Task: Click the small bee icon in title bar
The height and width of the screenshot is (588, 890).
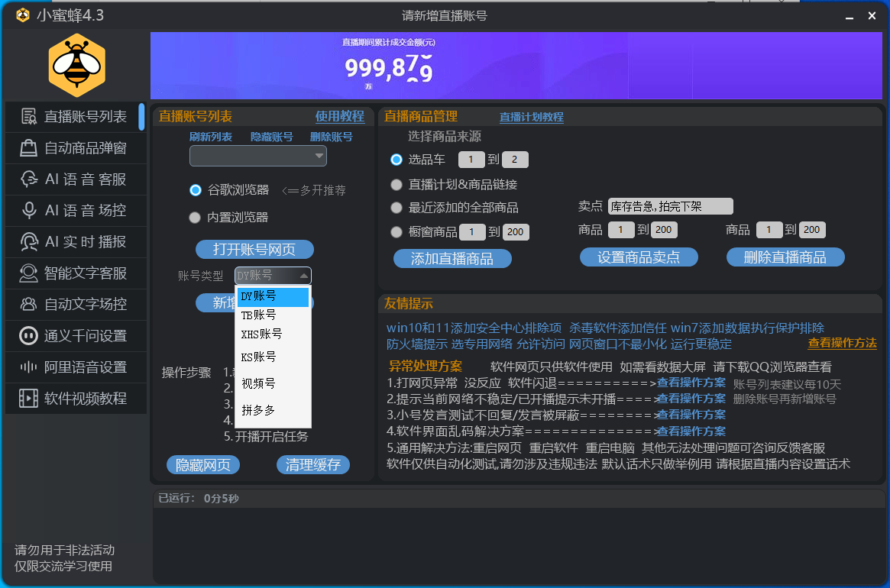Action: 23,15
